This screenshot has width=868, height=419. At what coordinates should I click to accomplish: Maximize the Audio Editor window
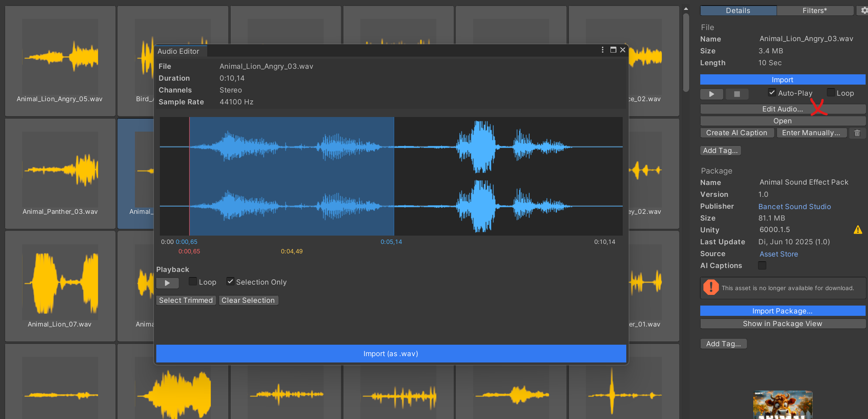coord(613,50)
